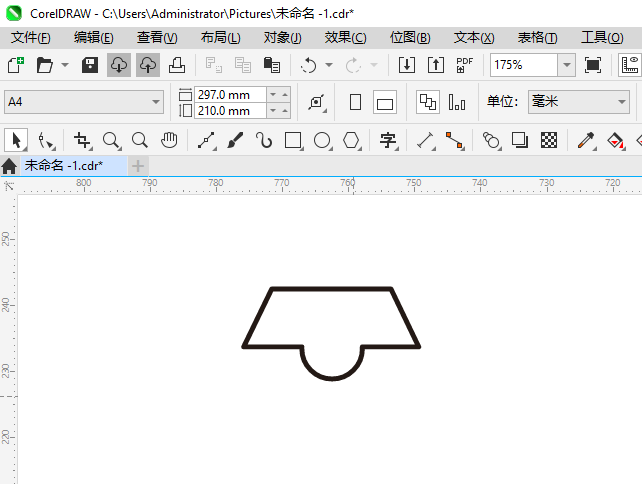Expand the undo history dropdown arrow
This screenshot has width=642, height=484.
pyautogui.click(x=329, y=65)
